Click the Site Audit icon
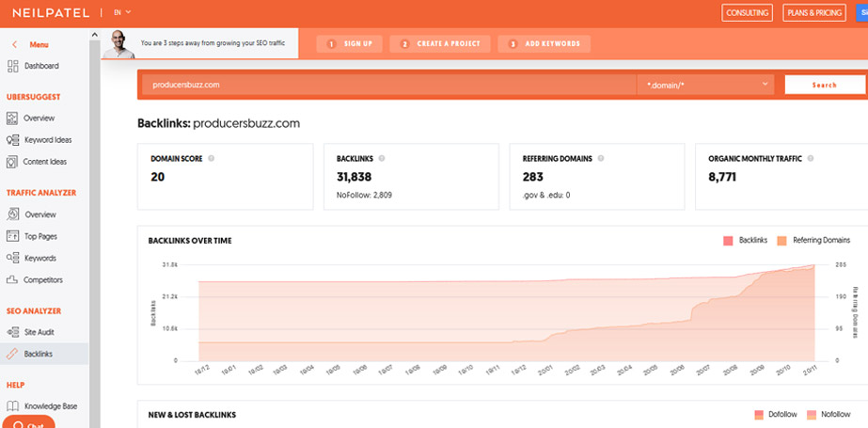 (x=13, y=332)
